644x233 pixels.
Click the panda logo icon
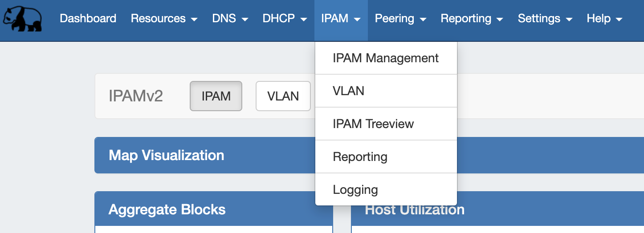click(22, 20)
